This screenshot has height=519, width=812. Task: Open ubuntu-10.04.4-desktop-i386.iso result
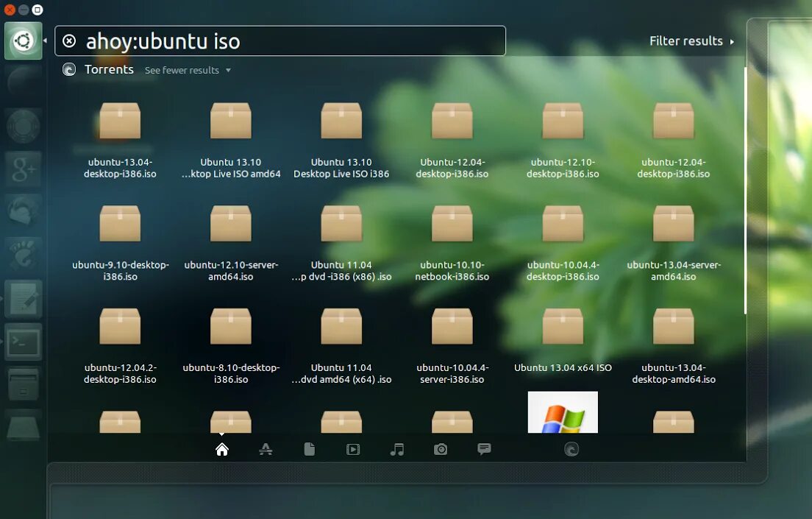563,243
